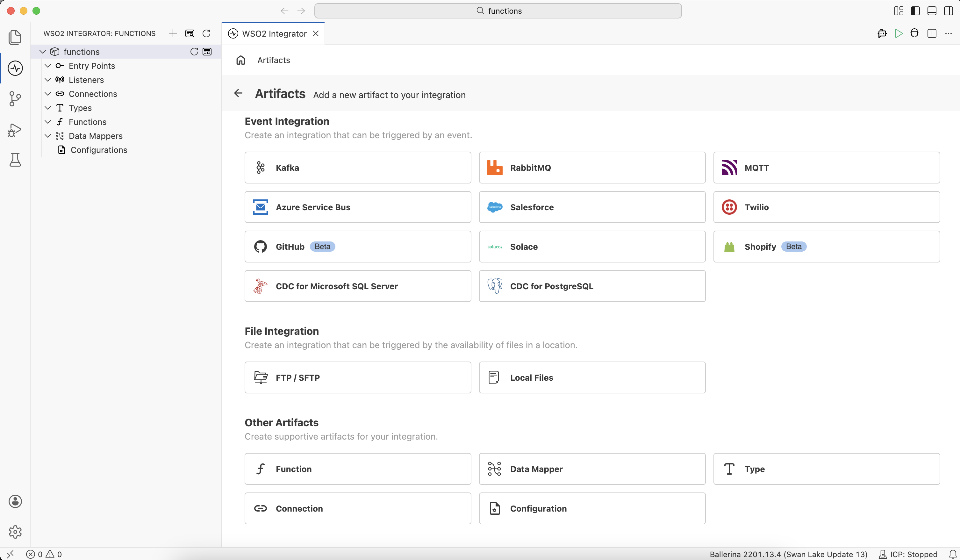Open Manage gear settings
The image size is (960, 560).
click(15, 532)
